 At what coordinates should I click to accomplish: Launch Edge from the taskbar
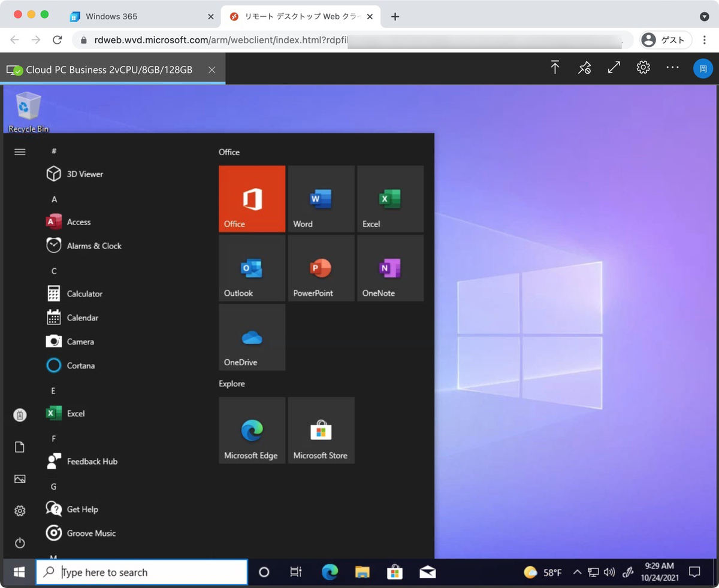[330, 572]
